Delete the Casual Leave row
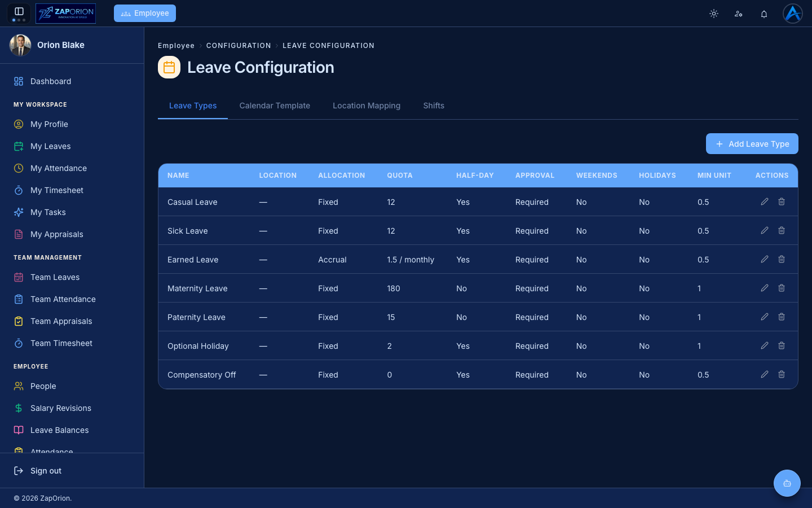 click(x=782, y=202)
